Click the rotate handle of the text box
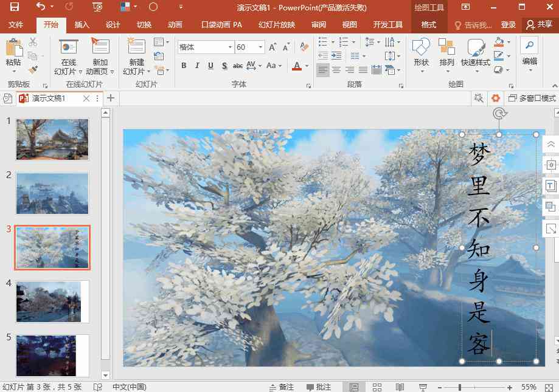 [499, 114]
